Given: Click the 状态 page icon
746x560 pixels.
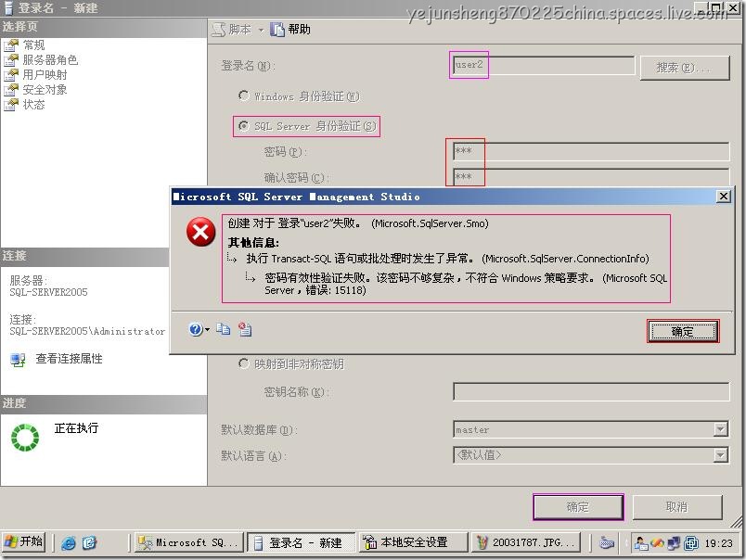Looking at the screenshot, I should point(11,104).
